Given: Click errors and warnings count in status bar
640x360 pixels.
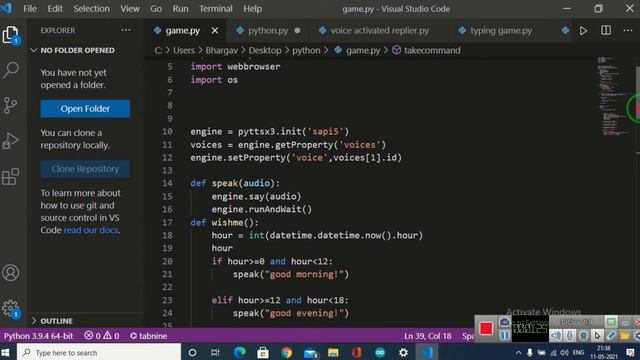Looking at the screenshot, I should [x=102, y=336].
